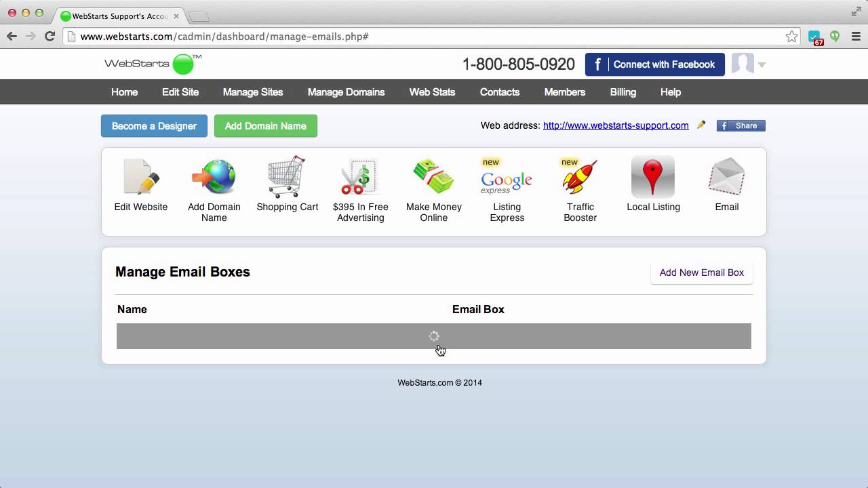
Task: Click the extension icon with 67 badge
Action: pyautogui.click(x=816, y=37)
